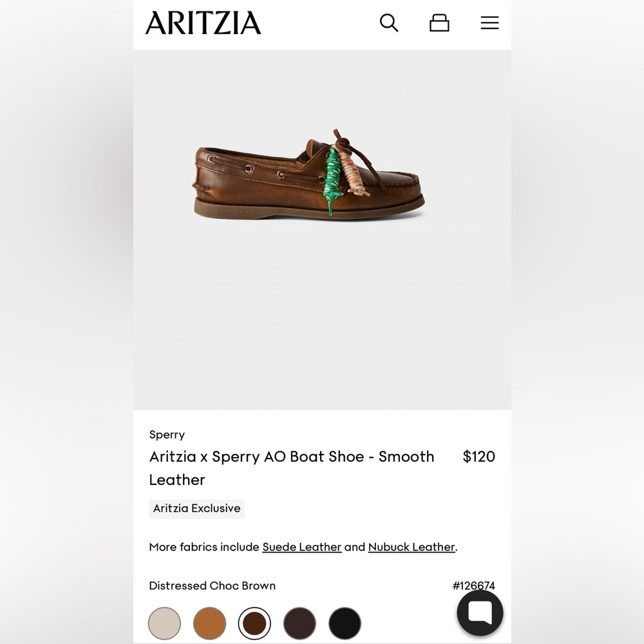Click the Sperry brand name

point(167,435)
